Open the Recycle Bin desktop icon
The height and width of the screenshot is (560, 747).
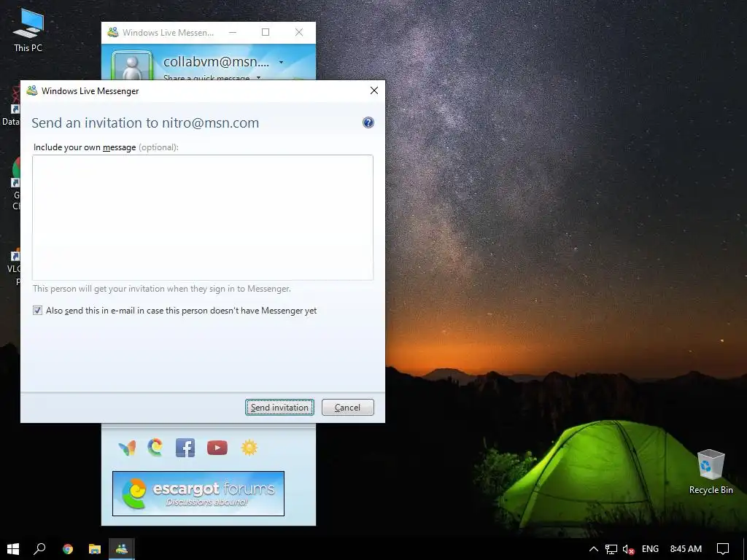[711, 472]
